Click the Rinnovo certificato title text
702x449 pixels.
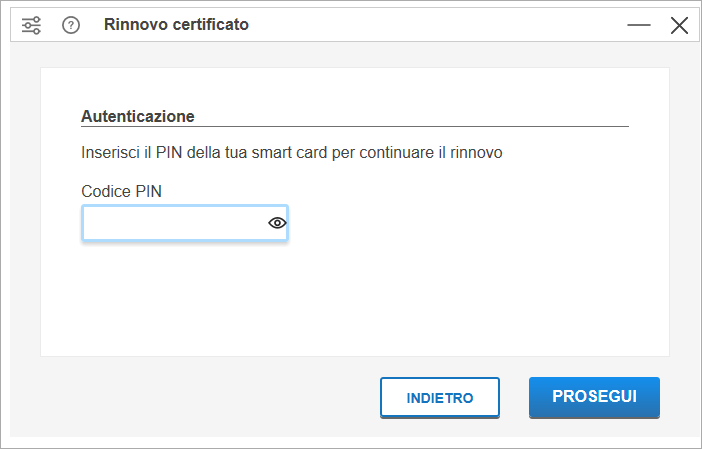176,25
